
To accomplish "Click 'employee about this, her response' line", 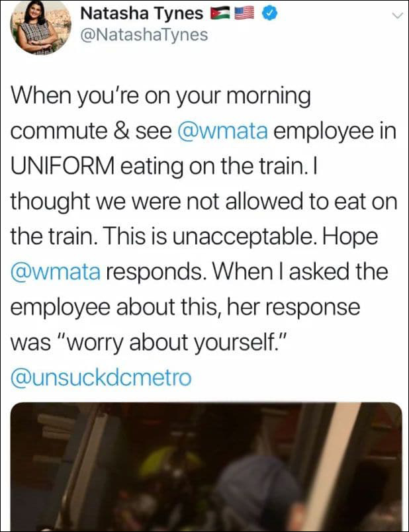I will coord(185,308).
